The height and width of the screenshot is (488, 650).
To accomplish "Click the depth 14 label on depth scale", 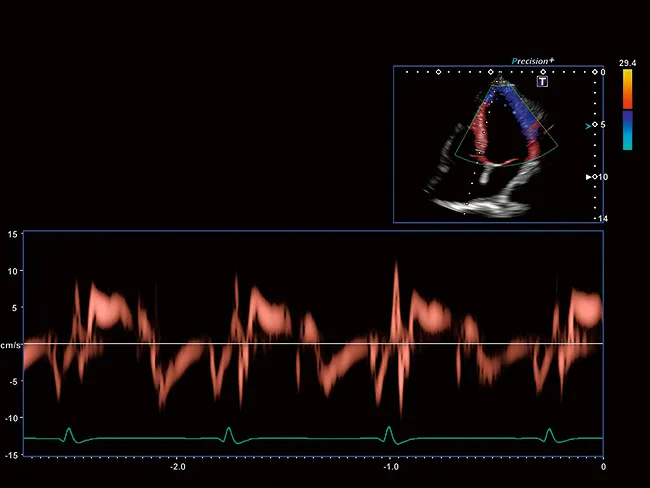I will [601, 218].
